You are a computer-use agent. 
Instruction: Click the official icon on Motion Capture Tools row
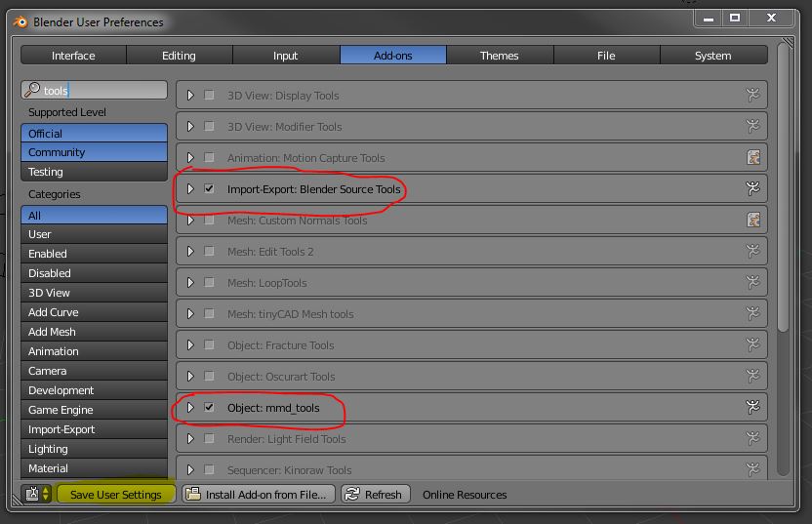click(x=753, y=157)
